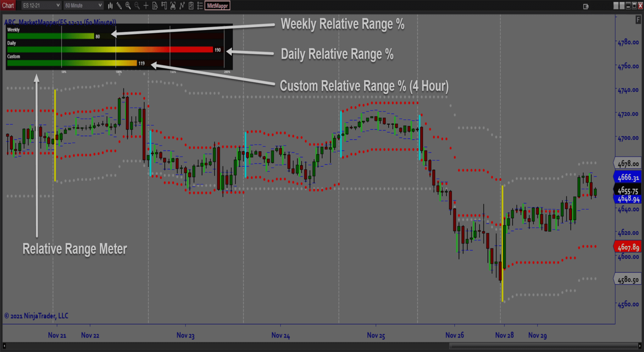
Task: Click the Nov 28 date label
Action: point(504,335)
